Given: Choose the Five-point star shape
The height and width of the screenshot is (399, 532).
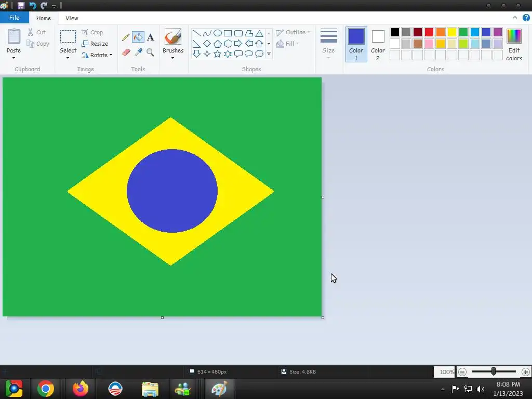Looking at the screenshot, I should coord(218,54).
